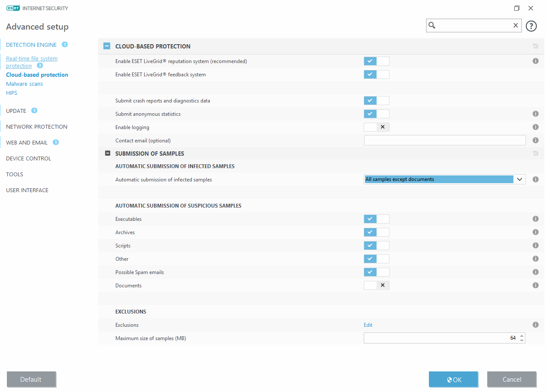This screenshot has width=546, height=392.
Task: Increase maximum sample size with up arrow
Action: click(522, 336)
